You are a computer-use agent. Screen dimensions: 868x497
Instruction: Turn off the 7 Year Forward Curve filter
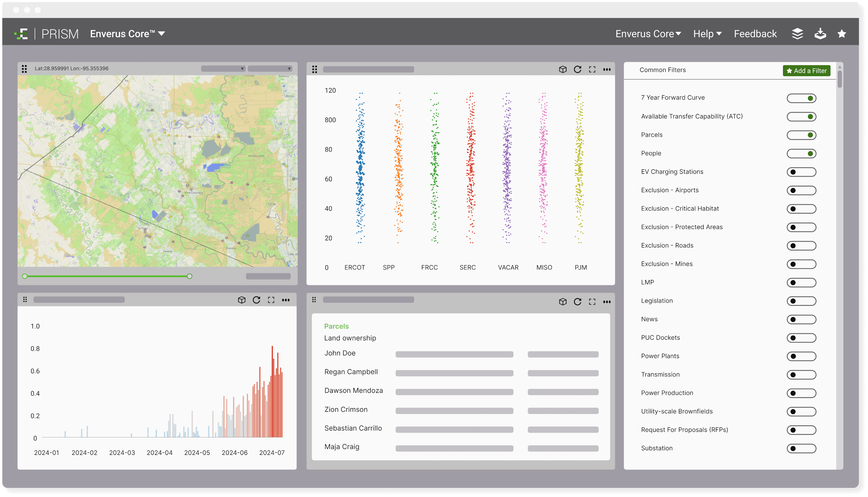coord(802,98)
